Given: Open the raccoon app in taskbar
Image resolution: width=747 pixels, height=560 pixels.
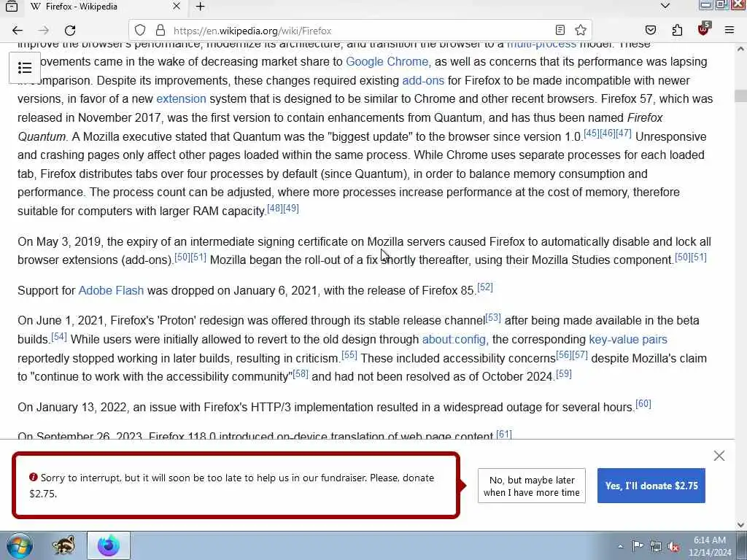Looking at the screenshot, I should (x=63, y=545).
